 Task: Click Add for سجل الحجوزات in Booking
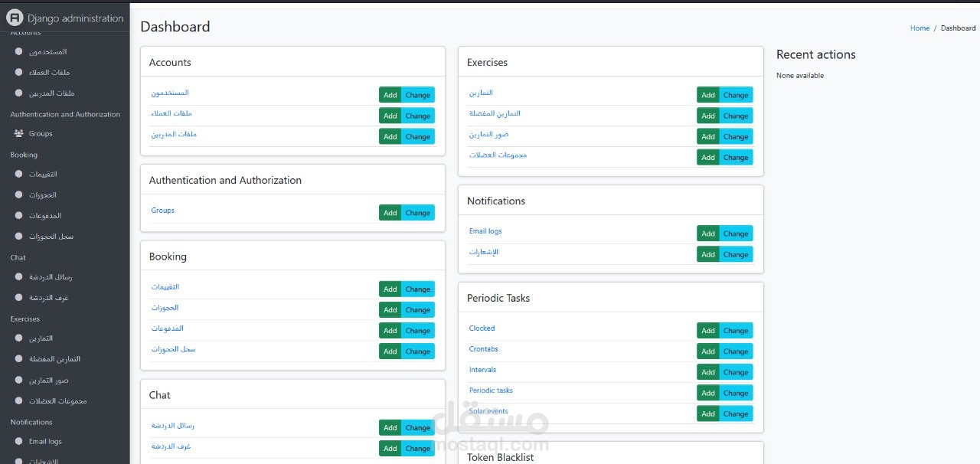[390, 351]
